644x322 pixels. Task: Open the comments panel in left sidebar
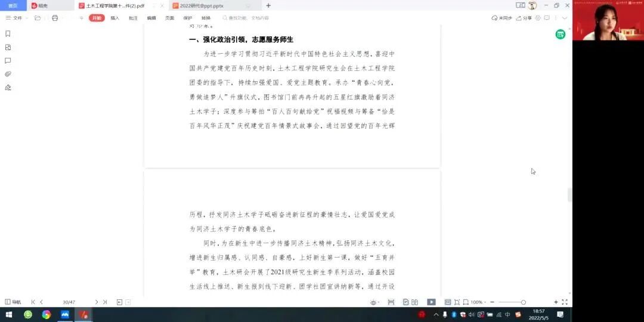pyautogui.click(x=8, y=61)
